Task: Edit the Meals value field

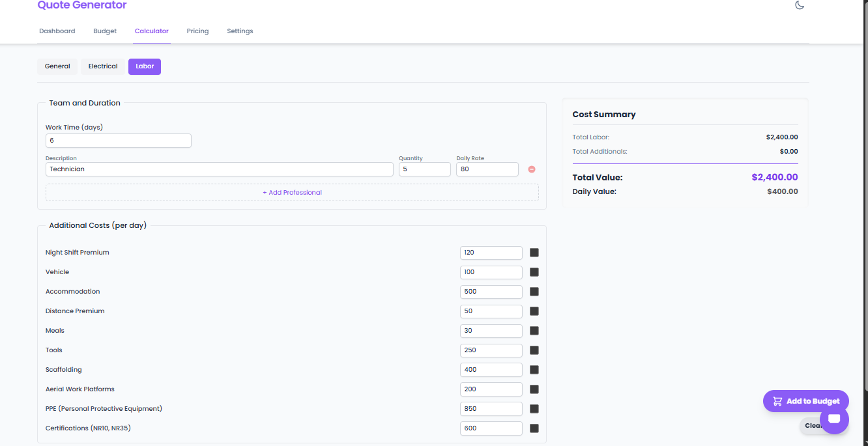Action: coord(491,331)
